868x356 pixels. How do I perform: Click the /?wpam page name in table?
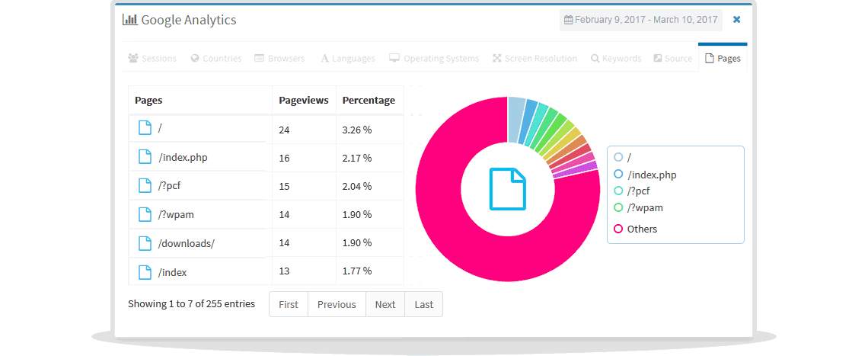coord(176,215)
